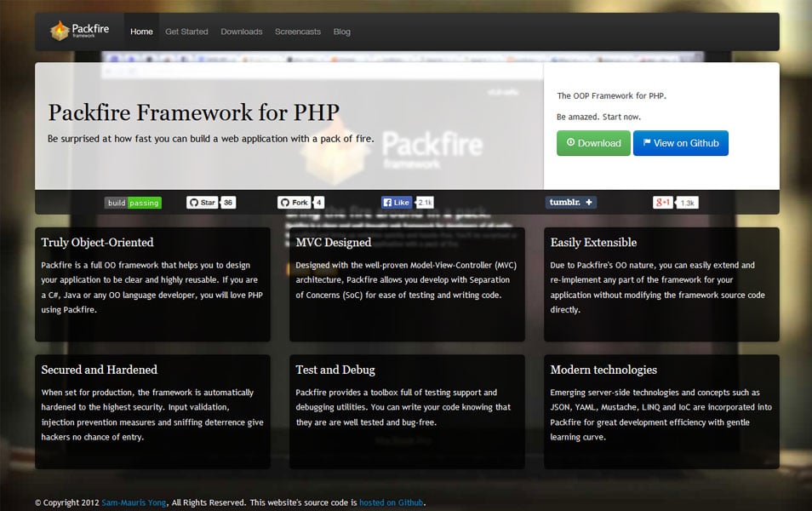Click 'The OOP Framework for PHP.' text
Viewport: 812px width, 511px height.
pyautogui.click(x=612, y=96)
